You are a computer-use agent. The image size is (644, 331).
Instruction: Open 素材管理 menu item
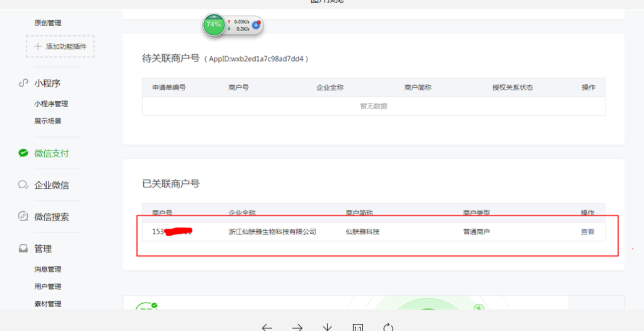pos(48,304)
